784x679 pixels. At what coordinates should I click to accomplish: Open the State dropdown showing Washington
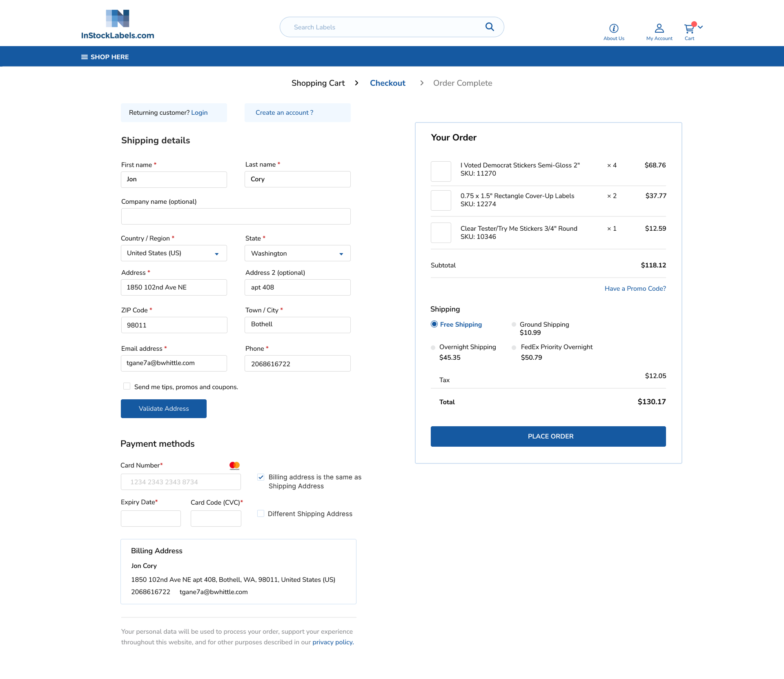[297, 253]
